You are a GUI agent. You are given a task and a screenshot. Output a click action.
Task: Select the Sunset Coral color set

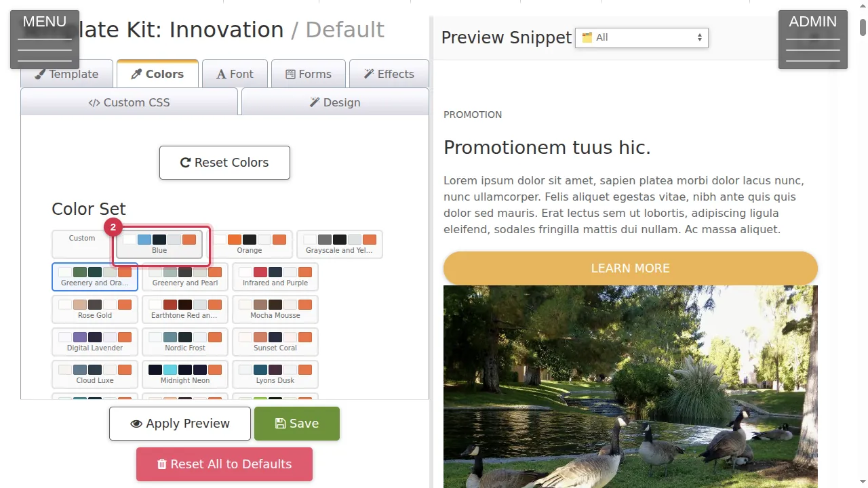coord(275,342)
